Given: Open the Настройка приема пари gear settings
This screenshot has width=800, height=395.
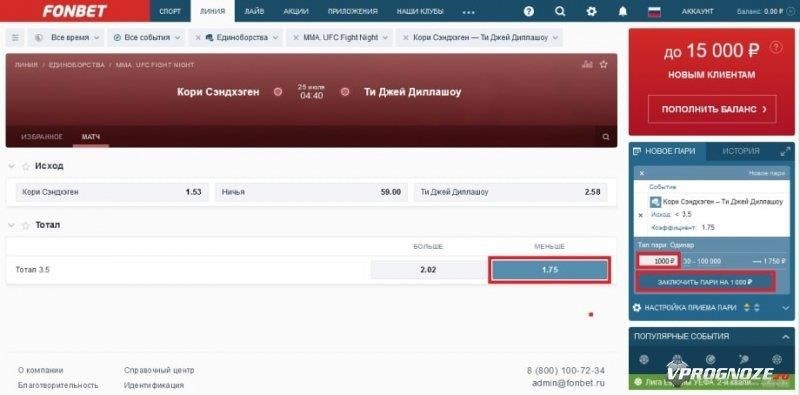Looking at the screenshot, I should pos(637,308).
